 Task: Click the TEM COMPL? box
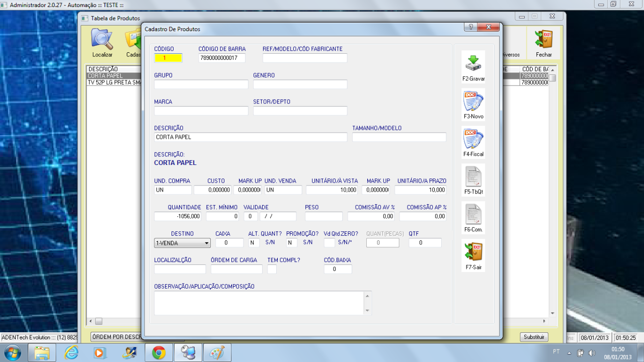click(x=272, y=269)
